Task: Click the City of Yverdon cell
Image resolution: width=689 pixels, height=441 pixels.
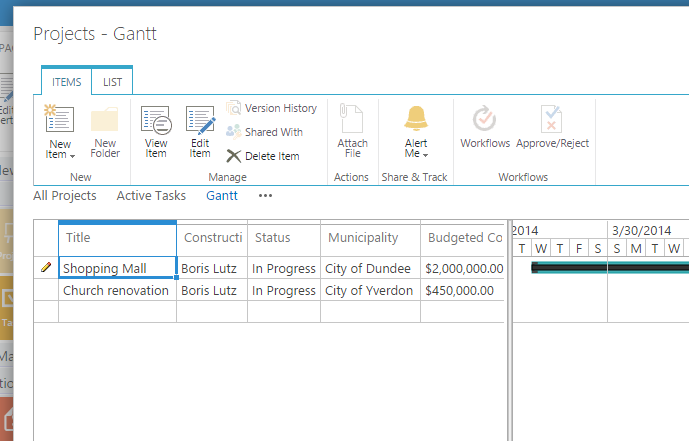Action: tap(370, 290)
